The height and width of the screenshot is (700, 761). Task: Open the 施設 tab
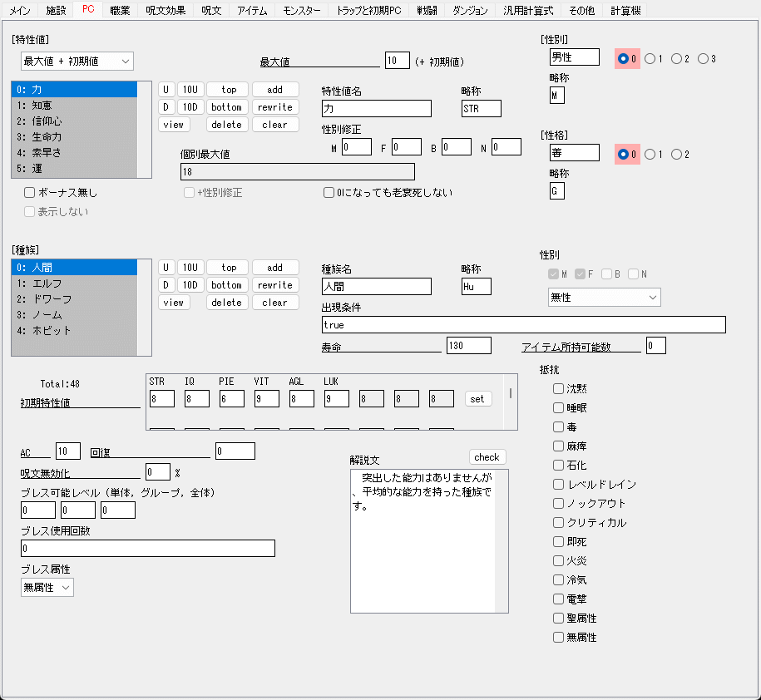click(56, 10)
